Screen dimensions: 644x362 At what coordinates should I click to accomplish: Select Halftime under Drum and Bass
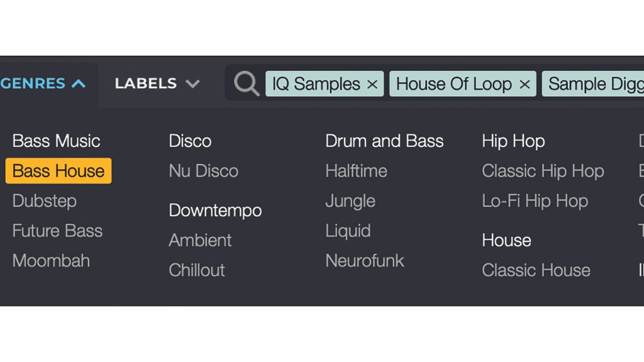coord(357,171)
